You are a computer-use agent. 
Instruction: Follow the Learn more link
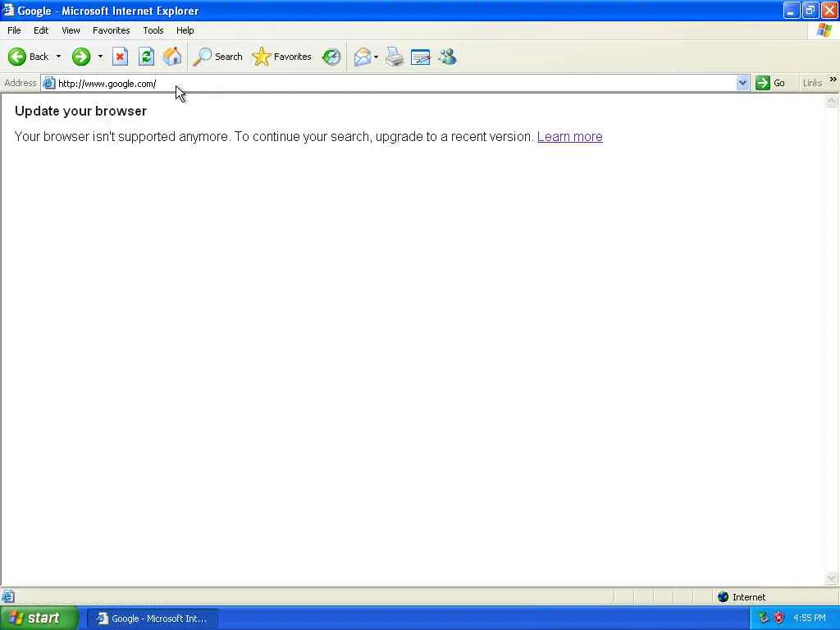[570, 137]
